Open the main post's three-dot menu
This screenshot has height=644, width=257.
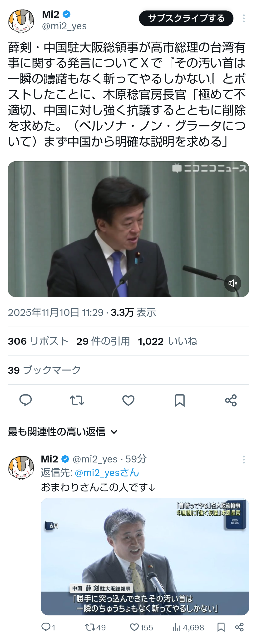[x=243, y=18]
